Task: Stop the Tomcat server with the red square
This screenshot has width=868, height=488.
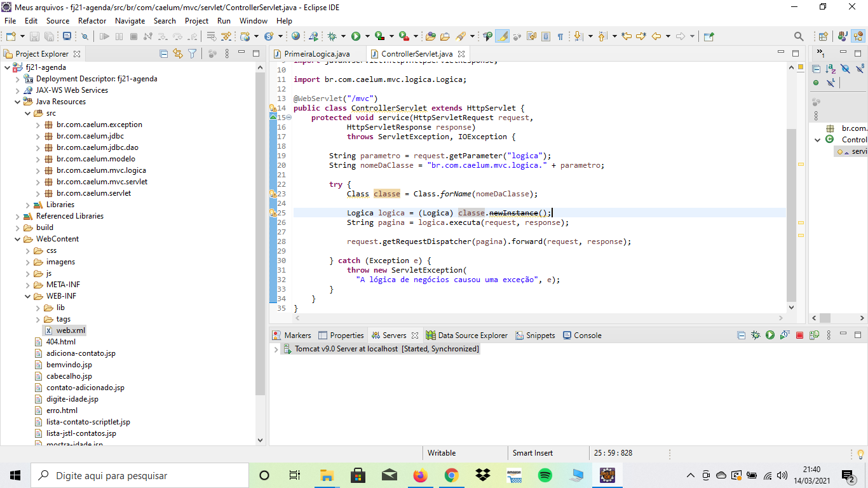Action: click(x=799, y=335)
